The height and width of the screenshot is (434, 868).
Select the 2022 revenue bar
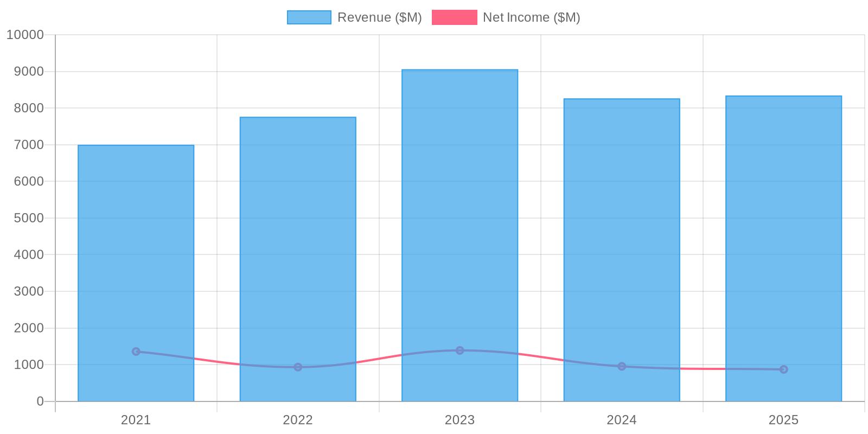coord(298,244)
